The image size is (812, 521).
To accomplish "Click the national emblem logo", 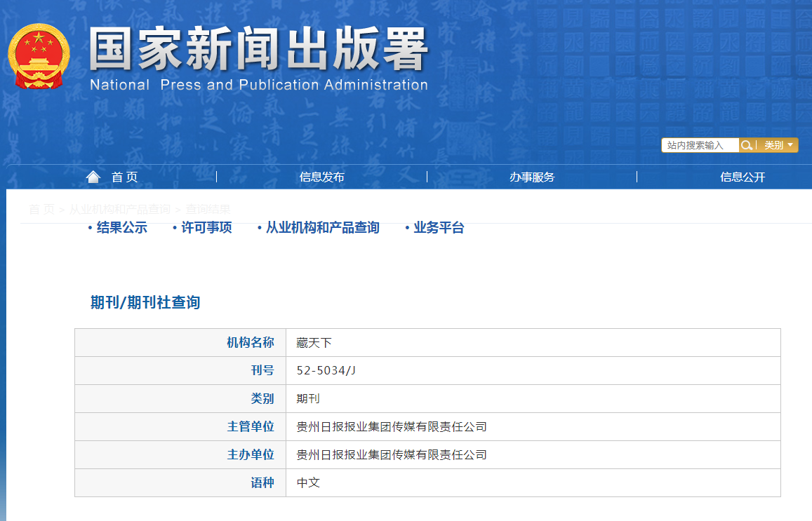I will [x=39, y=56].
